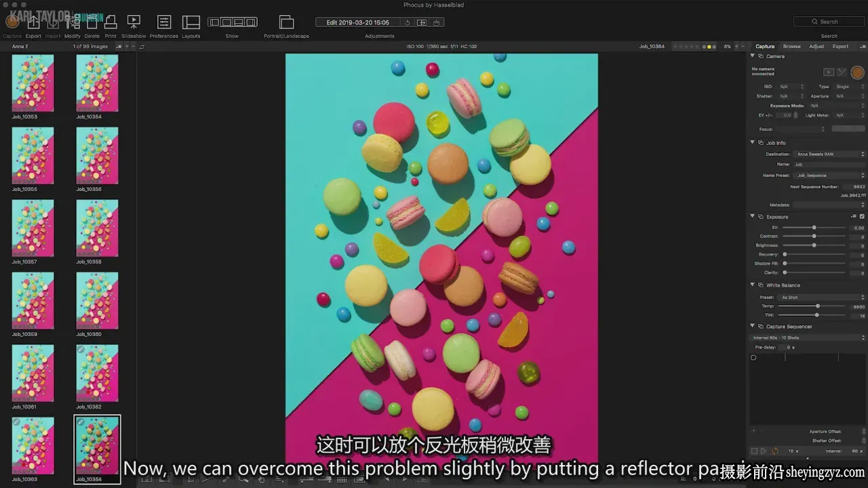Screen dimensions: 868x488
Task: Open the Type Single dropdown
Action: [850, 87]
